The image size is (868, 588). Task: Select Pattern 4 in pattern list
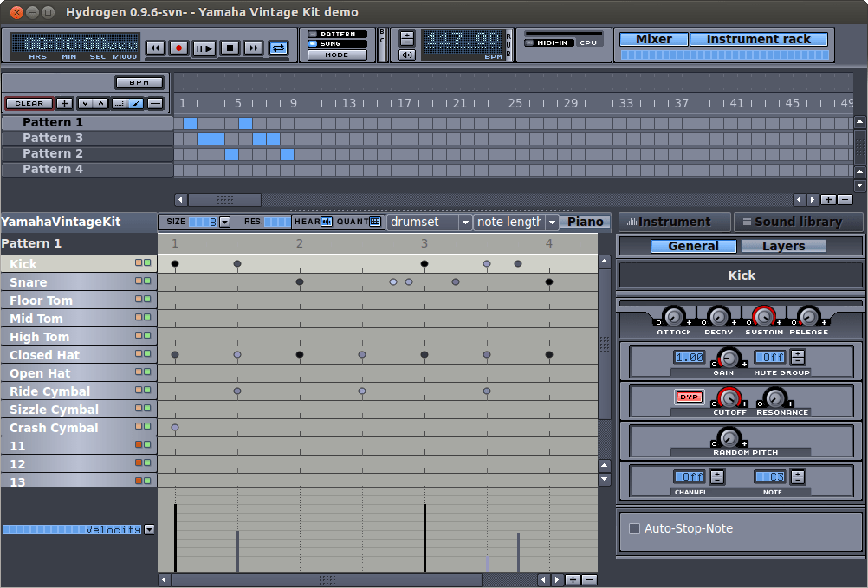pyautogui.click(x=87, y=169)
